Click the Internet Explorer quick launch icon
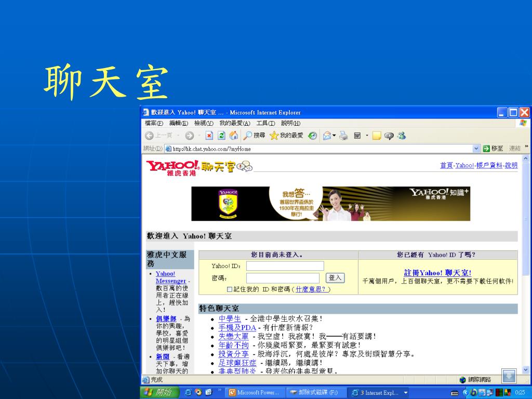 [x=189, y=393]
